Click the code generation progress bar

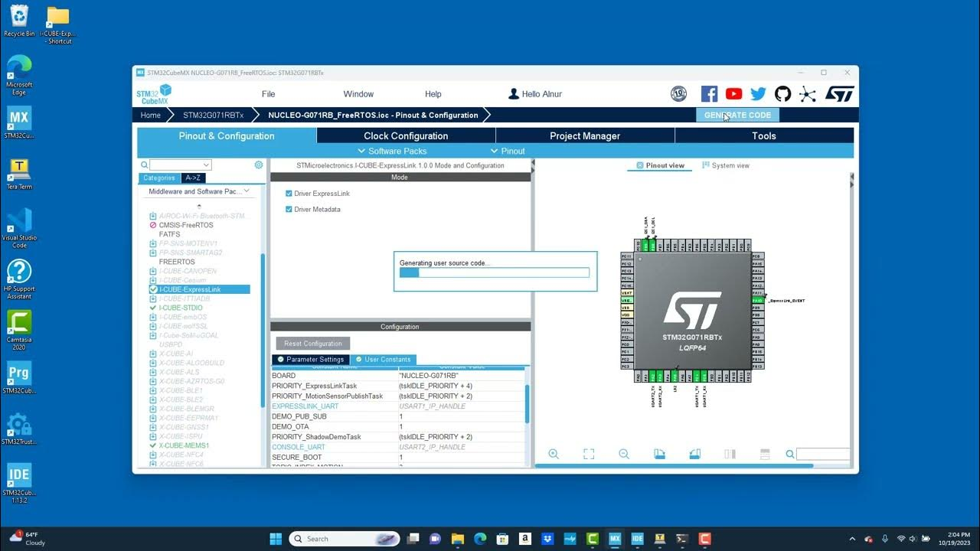pyautogui.click(x=494, y=272)
